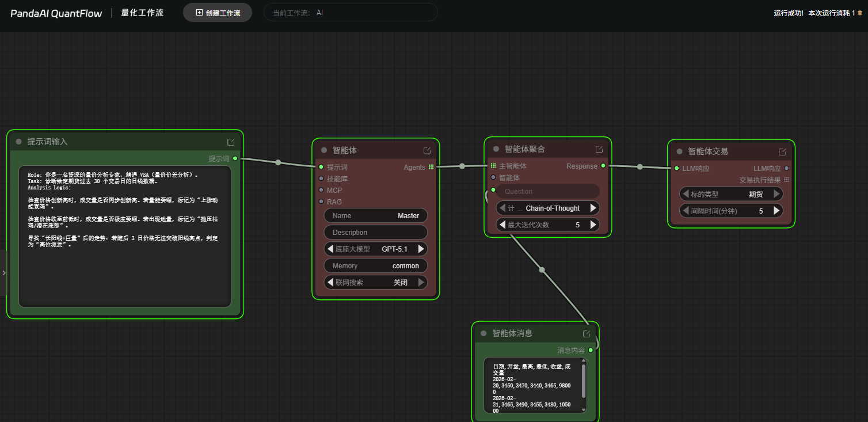Toggle collapse dot on 智能体交易 node header
This screenshot has width=868, height=422.
click(679, 151)
